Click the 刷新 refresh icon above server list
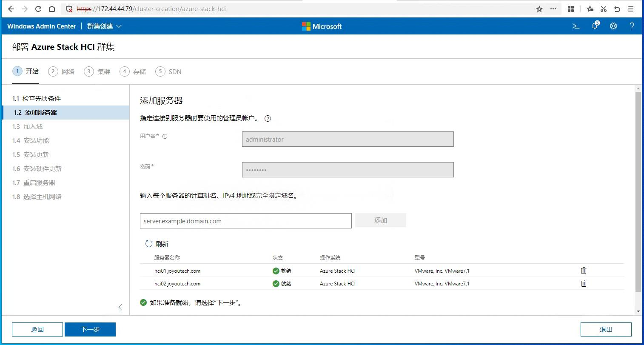The width and height of the screenshot is (644, 345). click(149, 244)
